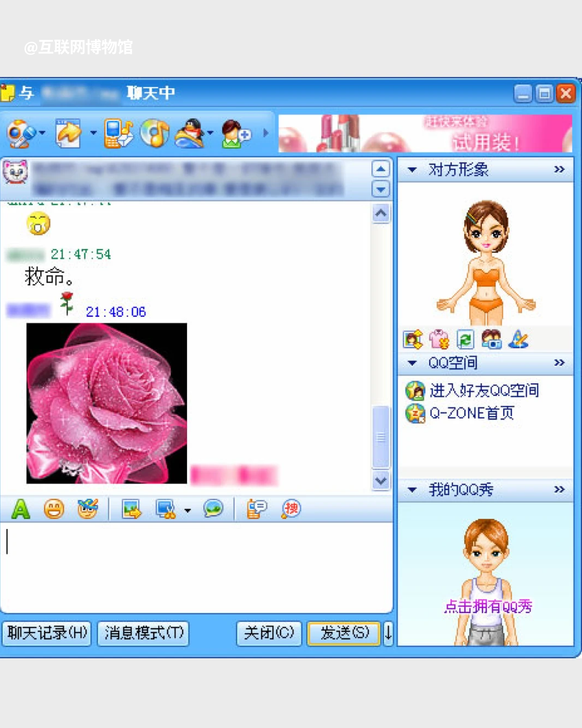Click in the message input field
Viewport: 582px width, 728px height.
[196, 567]
